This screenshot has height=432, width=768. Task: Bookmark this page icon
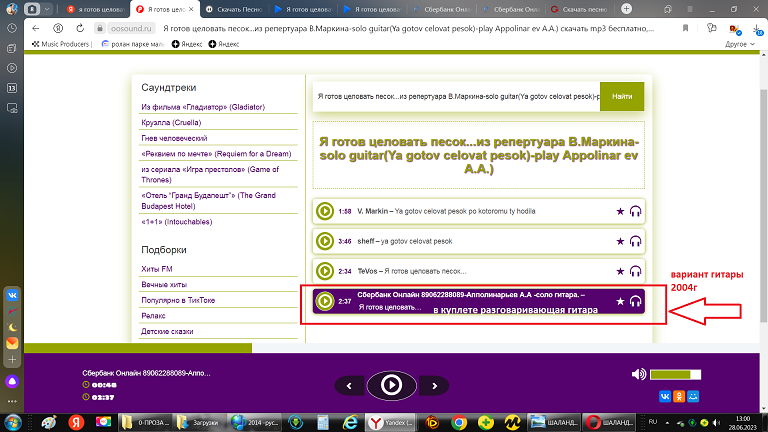[x=685, y=28]
